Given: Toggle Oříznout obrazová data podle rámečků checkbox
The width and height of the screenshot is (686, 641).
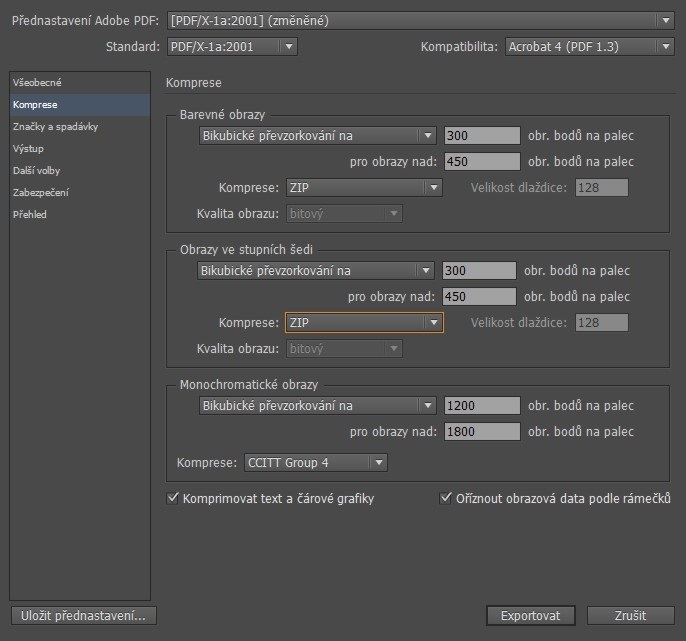Looking at the screenshot, I should pos(445,498).
